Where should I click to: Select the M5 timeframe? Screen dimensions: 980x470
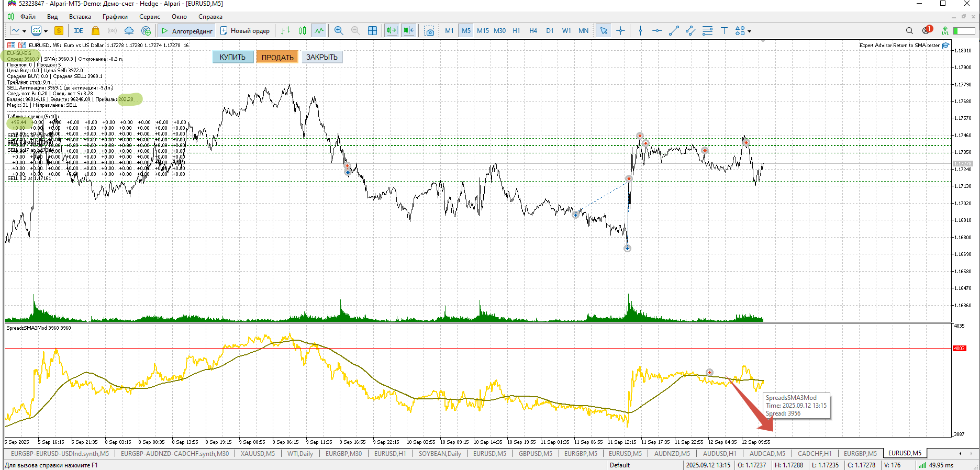point(466,31)
